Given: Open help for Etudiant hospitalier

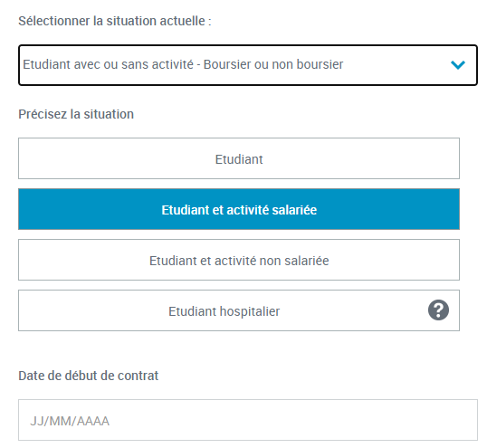Looking at the screenshot, I should coord(438,310).
